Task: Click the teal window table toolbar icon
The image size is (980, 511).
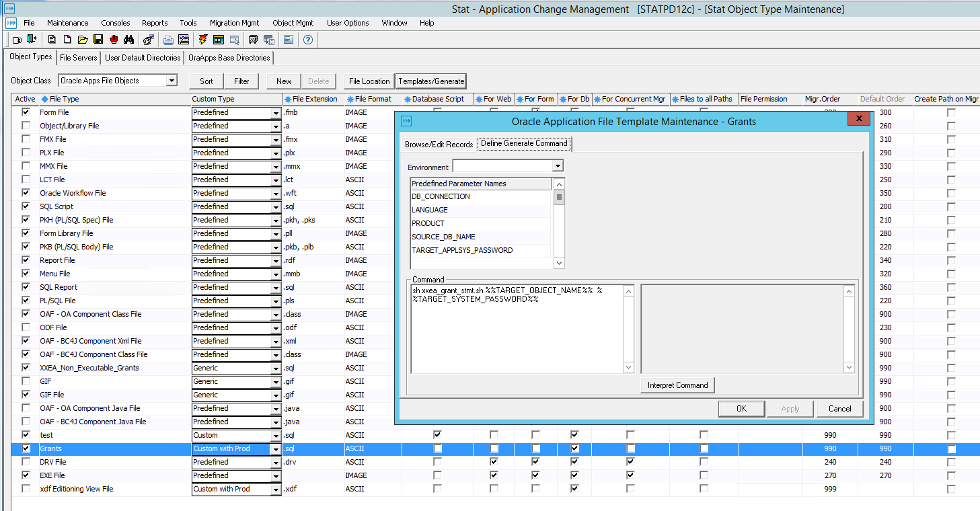Action: point(219,40)
